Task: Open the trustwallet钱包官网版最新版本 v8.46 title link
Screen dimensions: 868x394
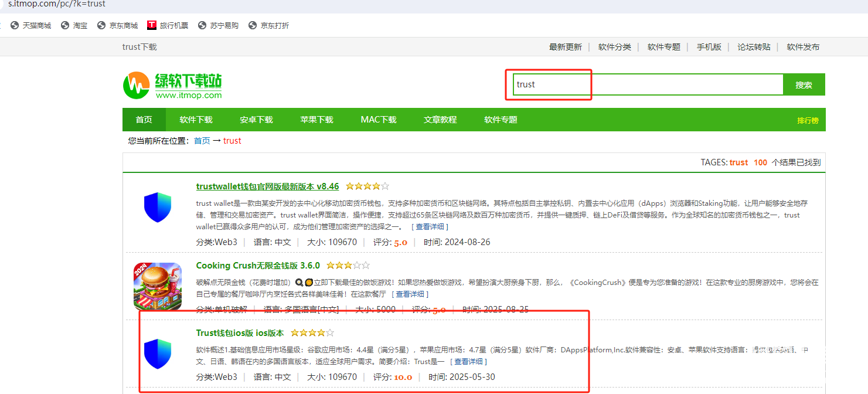Action: [267, 186]
